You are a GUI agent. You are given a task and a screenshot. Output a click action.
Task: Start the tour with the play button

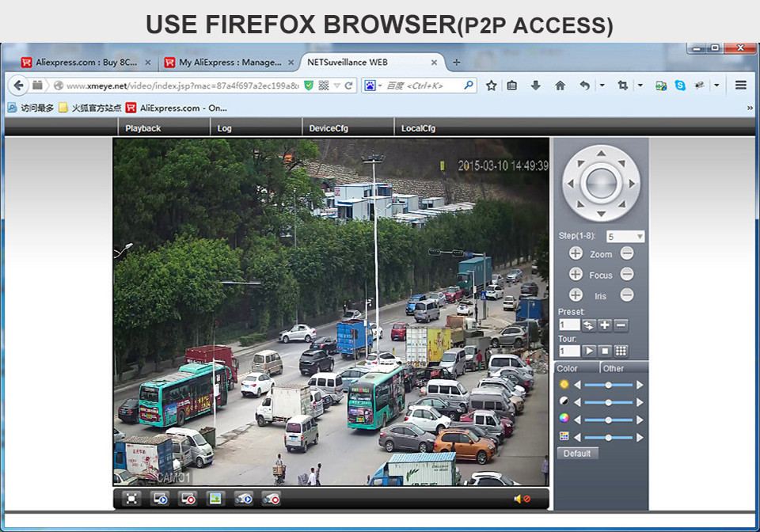point(589,351)
